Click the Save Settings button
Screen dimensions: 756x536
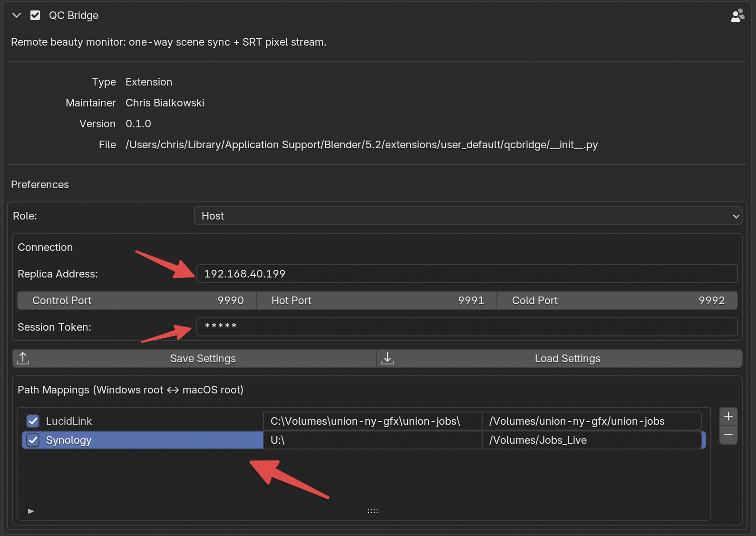click(194, 358)
